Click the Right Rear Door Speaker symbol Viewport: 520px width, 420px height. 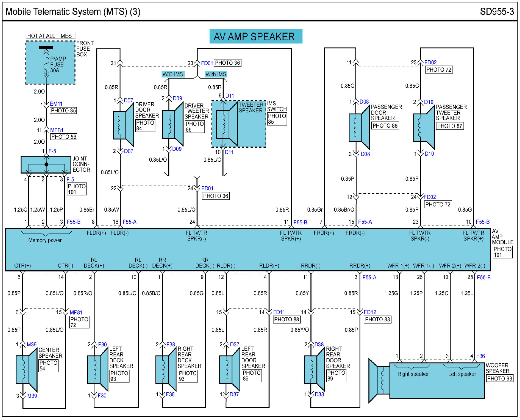(x=314, y=369)
